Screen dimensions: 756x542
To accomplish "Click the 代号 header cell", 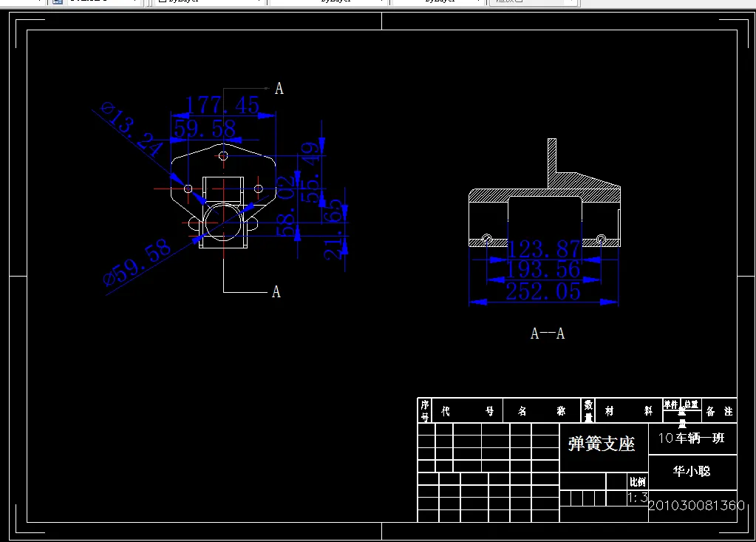I will tap(467, 411).
